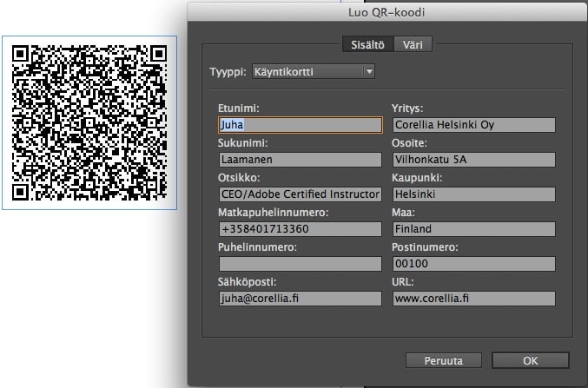Open the Väri tab
Image resolution: width=588 pixels, height=388 pixels.
[x=413, y=44]
